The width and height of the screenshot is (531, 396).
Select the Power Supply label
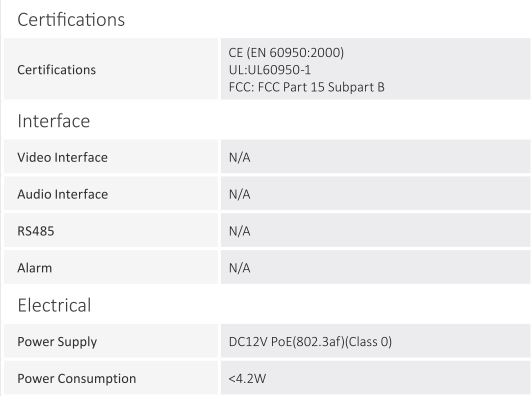(x=57, y=342)
